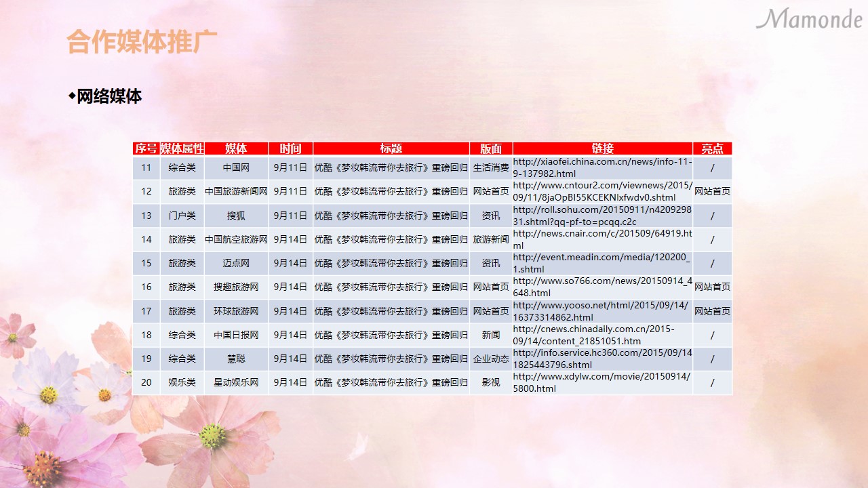Select the 迈点网 cell
Image resolution: width=868 pixels, height=488 pixels.
click(x=236, y=263)
